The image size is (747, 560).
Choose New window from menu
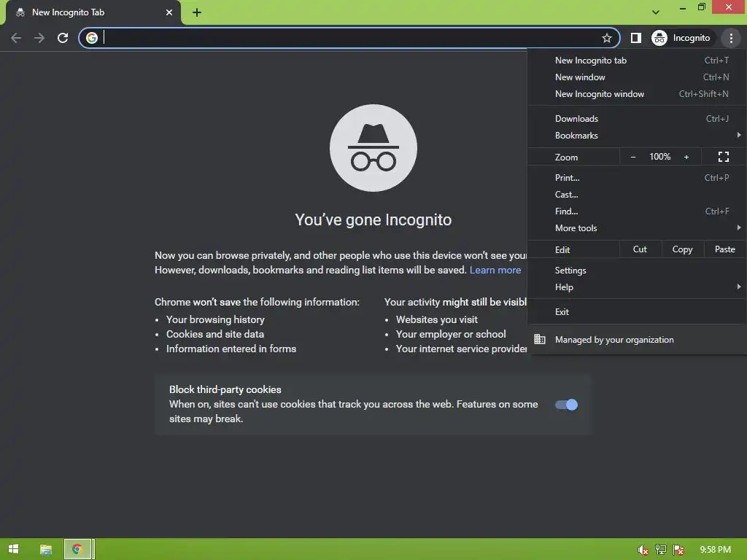[x=636, y=77]
